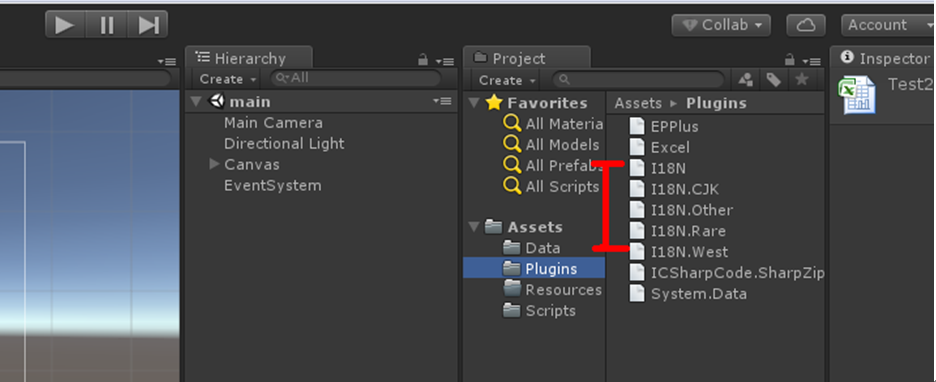Image resolution: width=936 pixels, height=382 pixels.
Task: Select Directional Light in Hierarchy
Action: click(x=284, y=143)
